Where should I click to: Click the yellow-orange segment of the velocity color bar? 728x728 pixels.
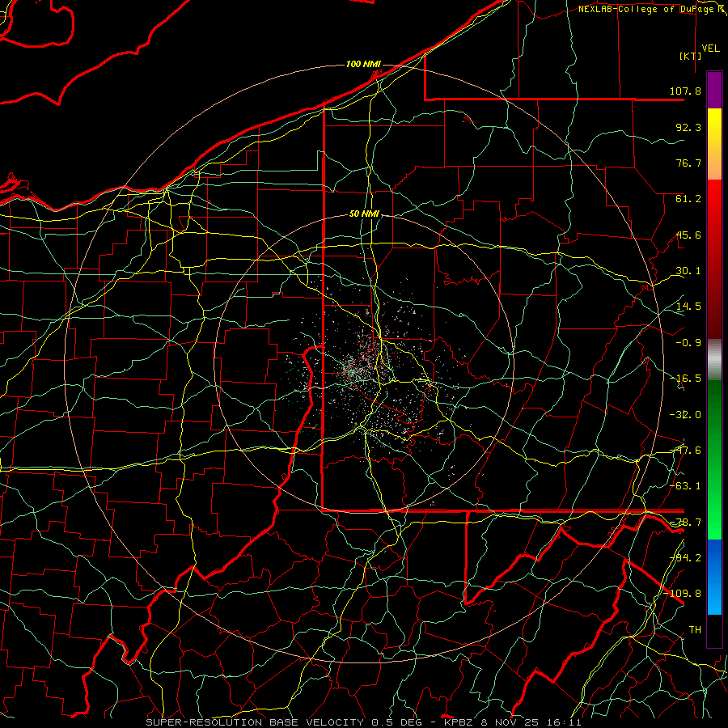(714, 144)
